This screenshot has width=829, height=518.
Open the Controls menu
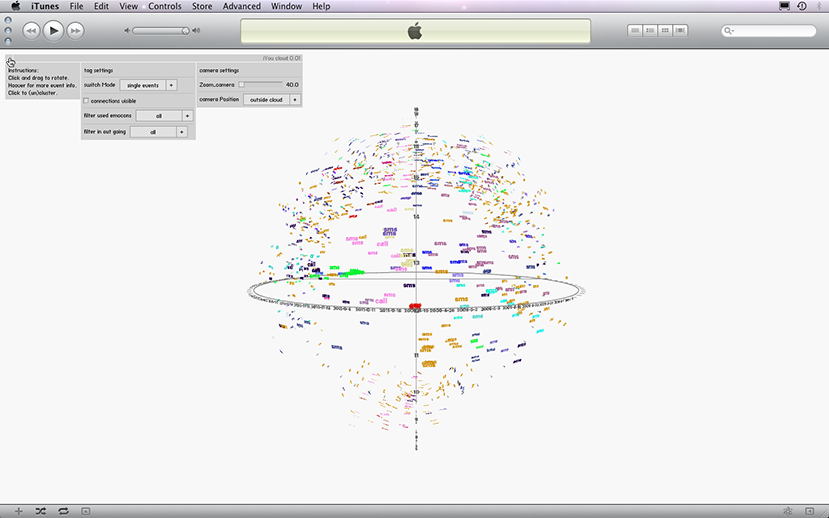point(165,6)
